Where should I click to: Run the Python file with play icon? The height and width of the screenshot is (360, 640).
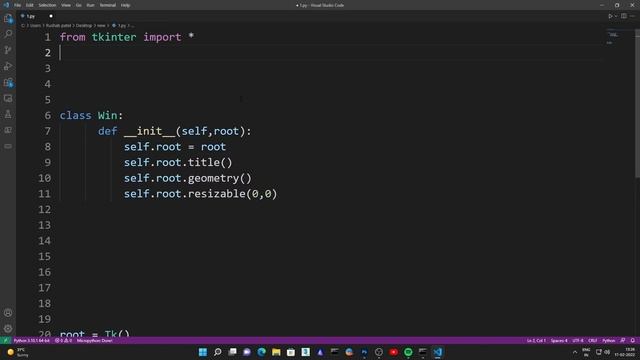click(610, 16)
